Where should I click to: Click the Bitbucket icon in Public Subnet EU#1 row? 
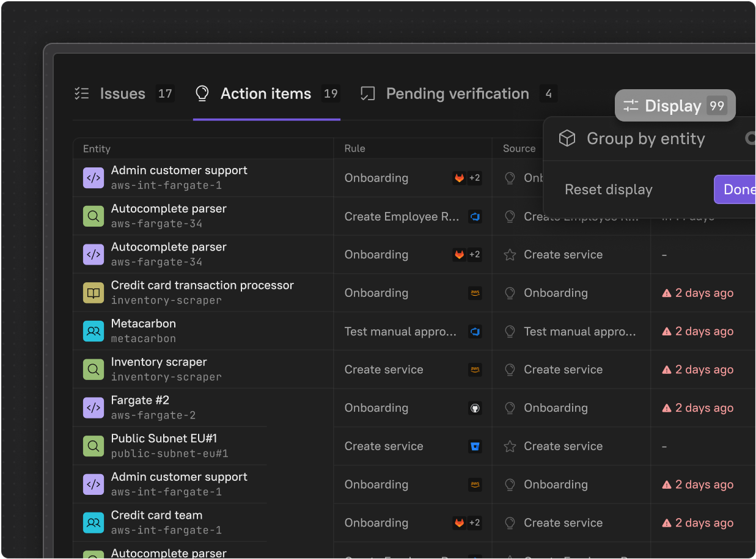pyautogui.click(x=475, y=447)
